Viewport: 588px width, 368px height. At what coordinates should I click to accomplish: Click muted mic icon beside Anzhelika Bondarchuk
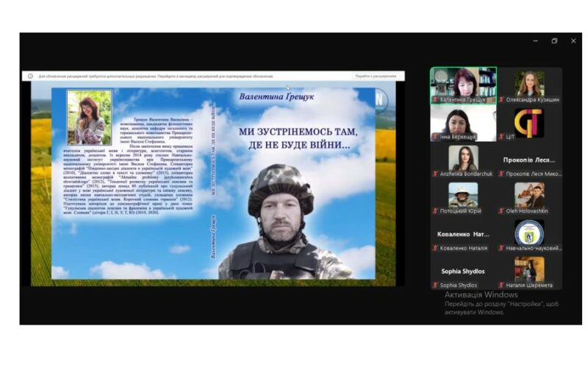435,174
